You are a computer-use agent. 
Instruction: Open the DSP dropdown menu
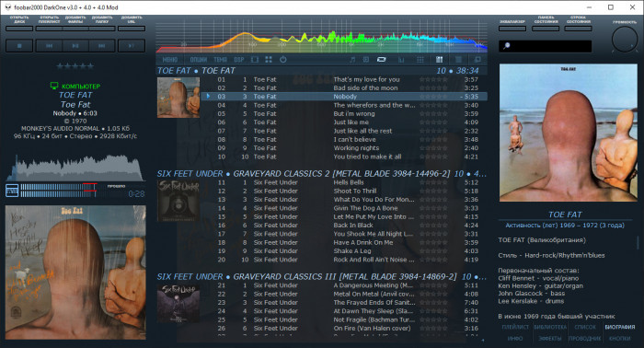point(239,60)
